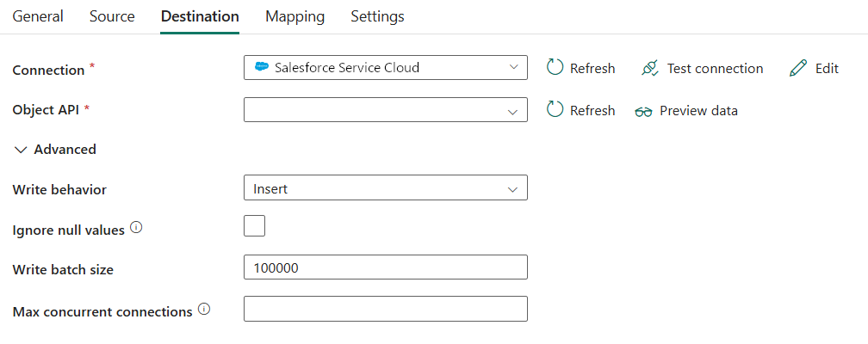This screenshot has height=344, width=868.
Task: Click the Connection row Refresh icon
Action: 555,68
